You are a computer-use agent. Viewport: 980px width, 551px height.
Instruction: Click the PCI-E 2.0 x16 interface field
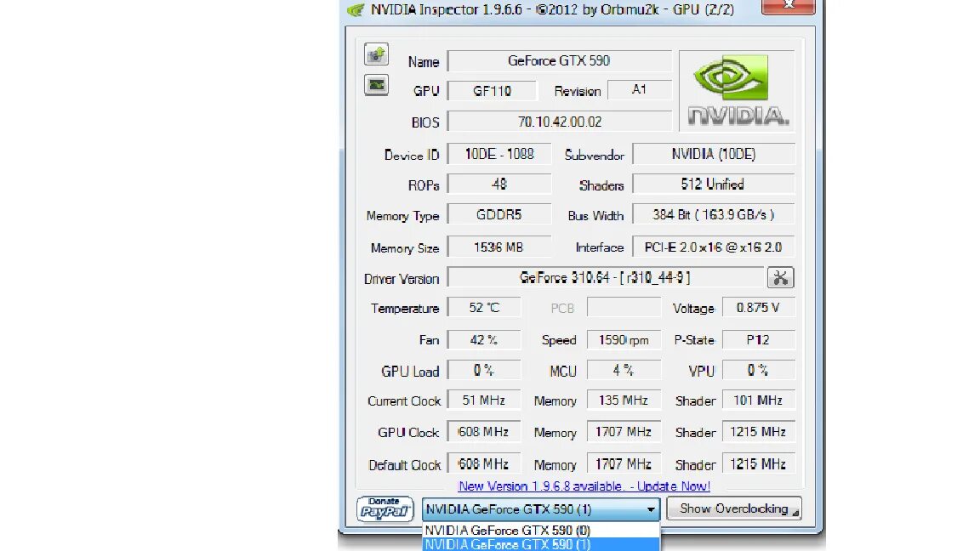point(714,247)
